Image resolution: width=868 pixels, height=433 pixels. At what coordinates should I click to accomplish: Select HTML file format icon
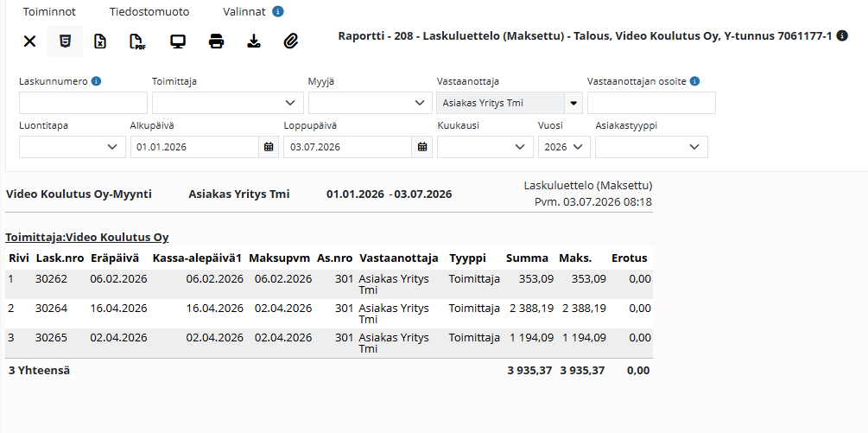(66, 41)
